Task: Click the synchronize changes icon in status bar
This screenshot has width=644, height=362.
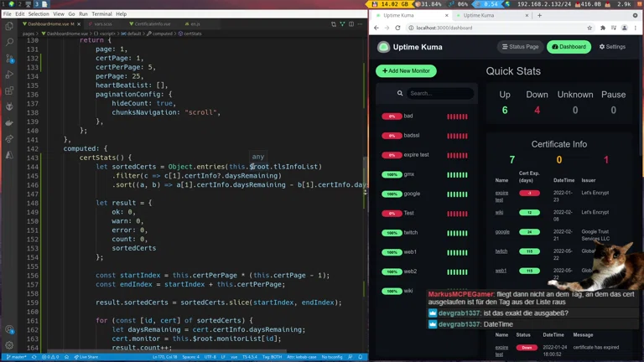Action: (x=34, y=357)
